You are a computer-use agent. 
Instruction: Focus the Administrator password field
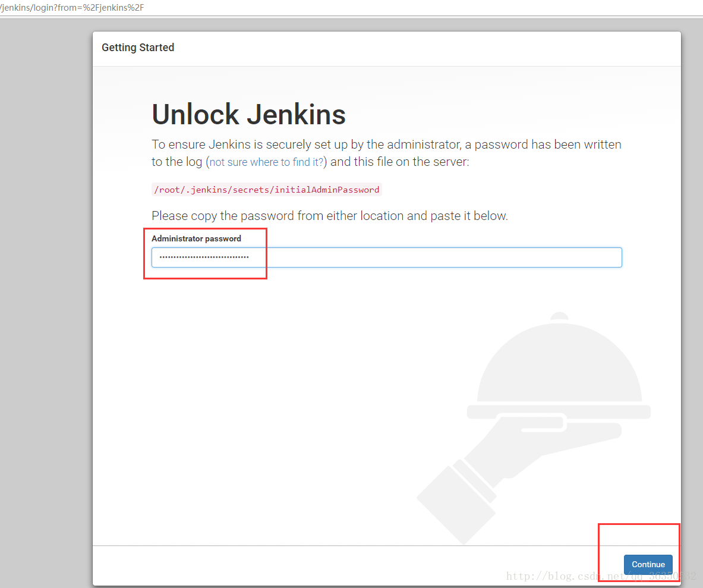[386, 257]
